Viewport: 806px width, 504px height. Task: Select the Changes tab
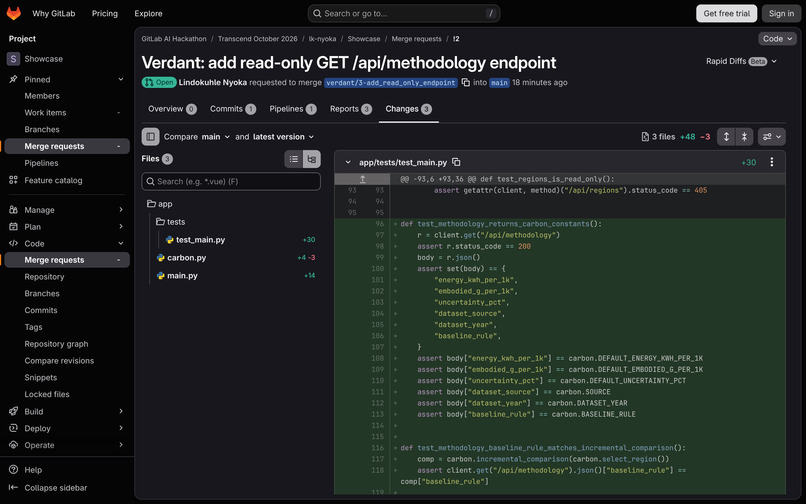click(409, 109)
